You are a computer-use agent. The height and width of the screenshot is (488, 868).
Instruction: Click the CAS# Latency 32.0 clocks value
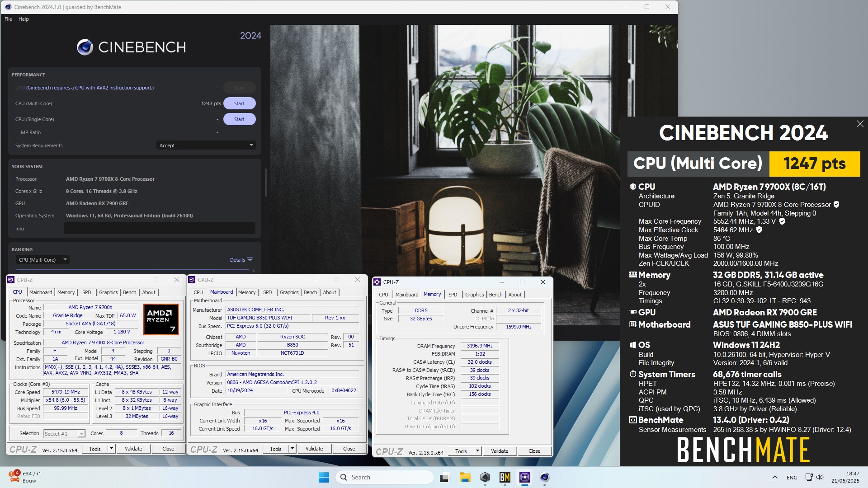pyautogui.click(x=480, y=362)
